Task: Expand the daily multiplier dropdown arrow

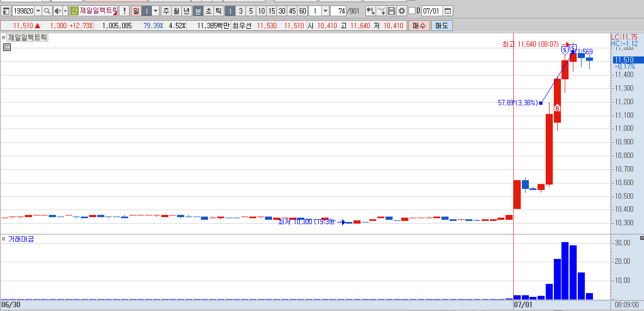Action: pyautogui.click(x=156, y=11)
